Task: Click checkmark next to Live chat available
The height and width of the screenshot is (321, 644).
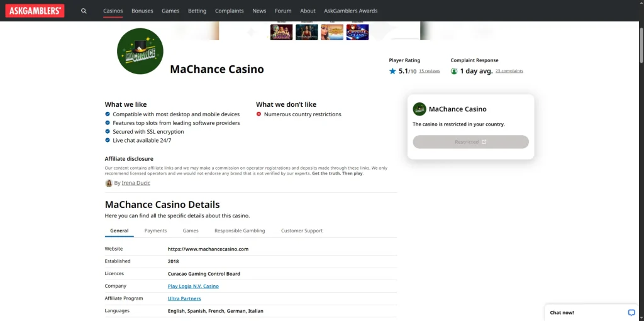Action: click(108, 140)
